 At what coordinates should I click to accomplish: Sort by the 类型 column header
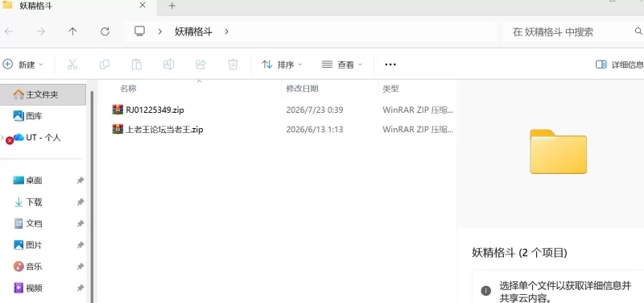pos(390,89)
